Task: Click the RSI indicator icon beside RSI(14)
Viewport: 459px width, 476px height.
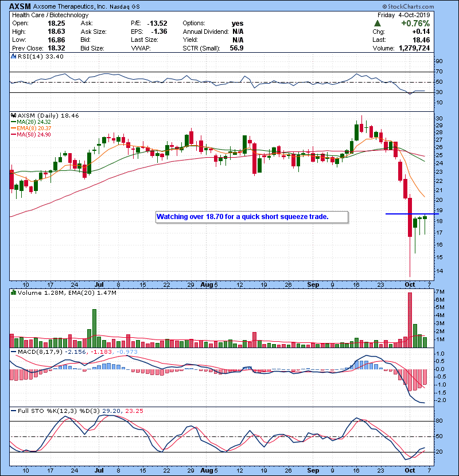Action: pyautogui.click(x=13, y=56)
